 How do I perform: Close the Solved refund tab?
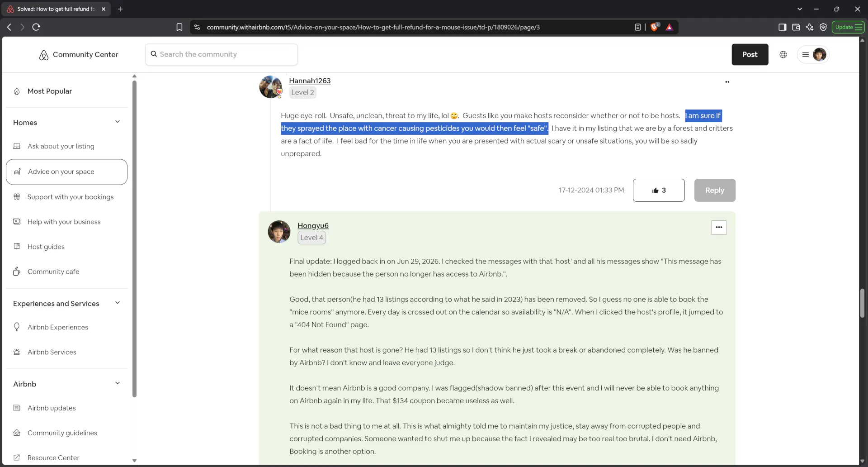pyautogui.click(x=103, y=9)
